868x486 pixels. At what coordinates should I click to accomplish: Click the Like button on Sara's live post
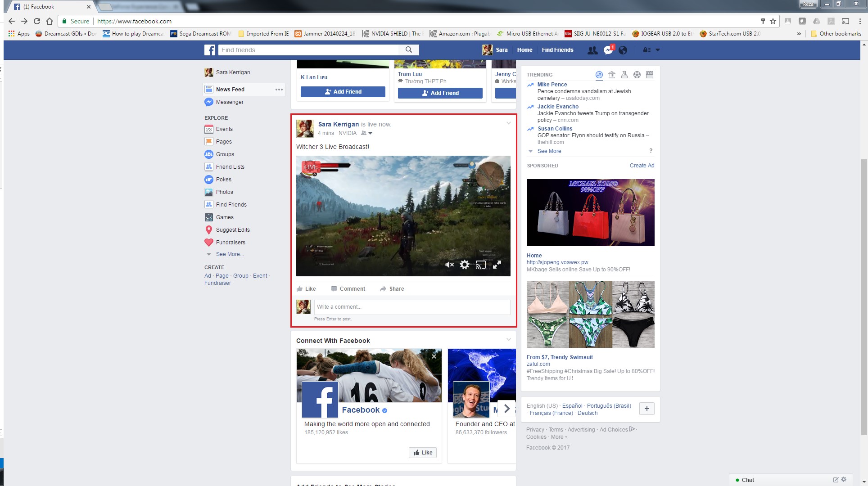click(x=307, y=288)
